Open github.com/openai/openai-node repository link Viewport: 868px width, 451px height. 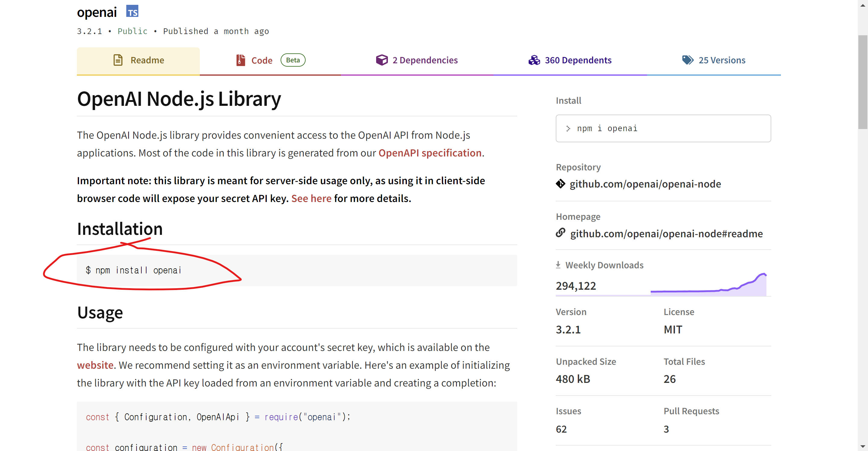(645, 184)
